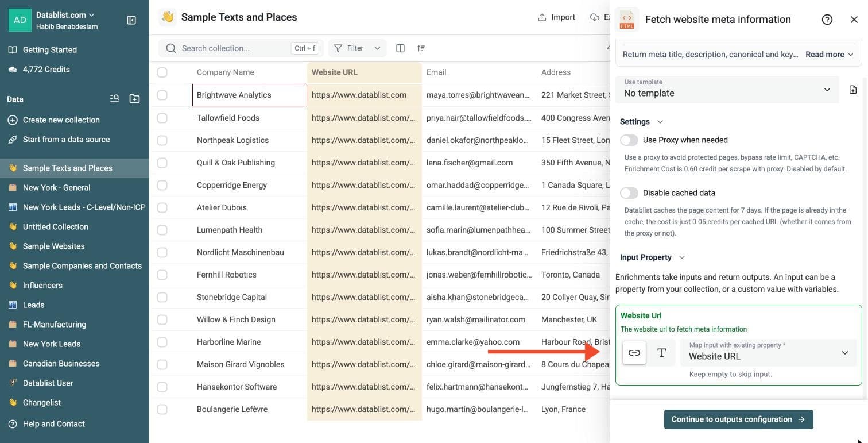Click the template file icon next to No template
The image size is (868, 443).
[x=853, y=90]
